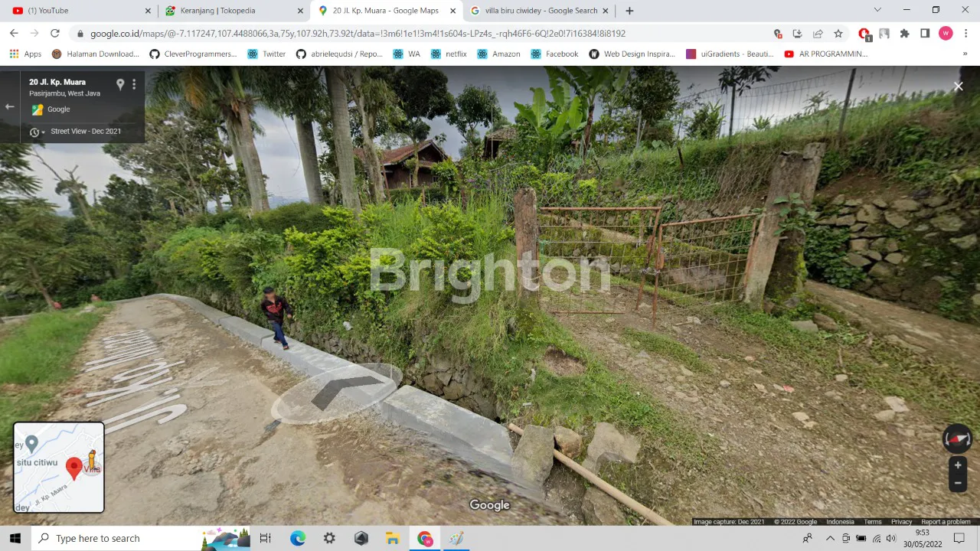
Task: Open the Chrome extensions puzzle icon
Action: (904, 34)
